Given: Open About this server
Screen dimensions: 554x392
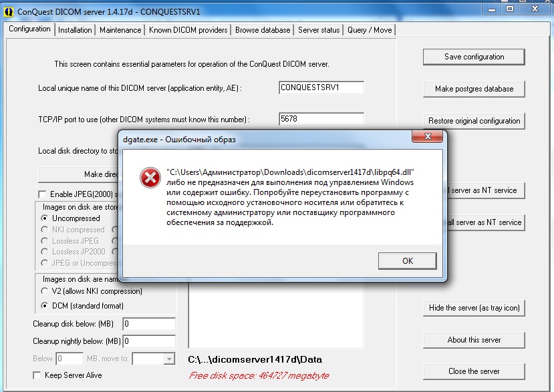Looking at the screenshot, I should [474, 340].
